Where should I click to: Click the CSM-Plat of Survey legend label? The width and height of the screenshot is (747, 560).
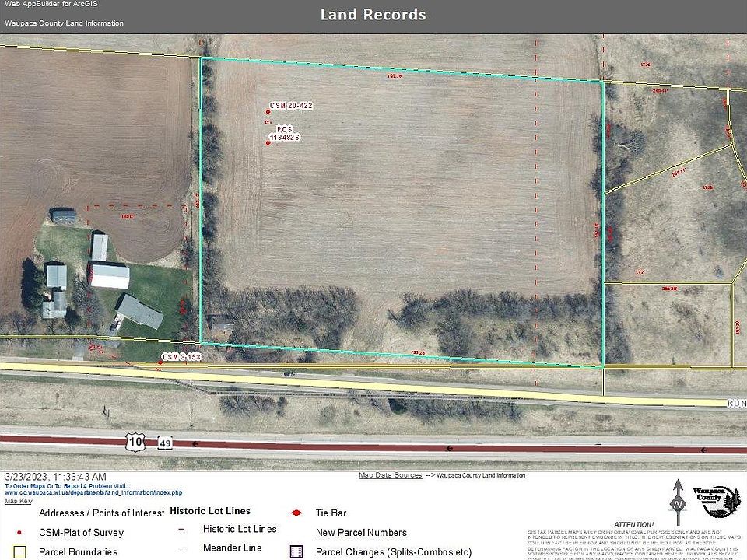pyautogui.click(x=81, y=533)
